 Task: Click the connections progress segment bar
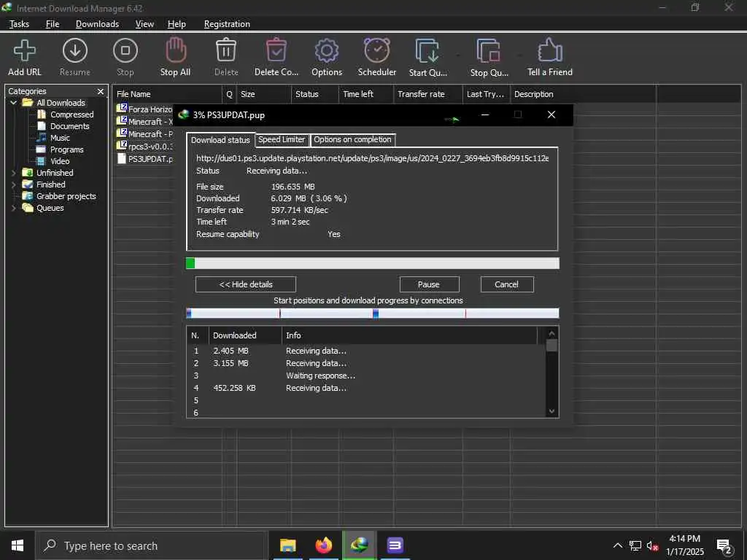(373, 313)
